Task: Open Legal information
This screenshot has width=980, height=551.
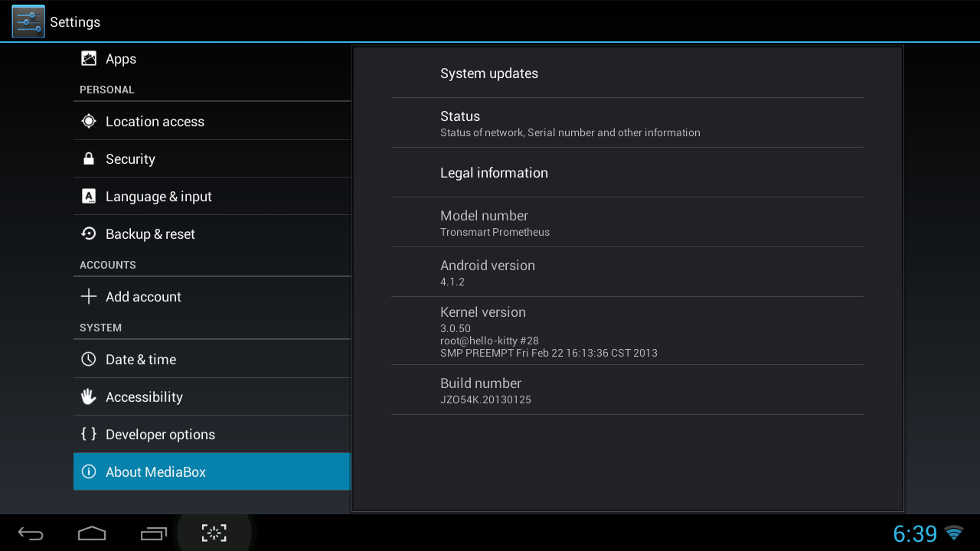Action: [627, 172]
